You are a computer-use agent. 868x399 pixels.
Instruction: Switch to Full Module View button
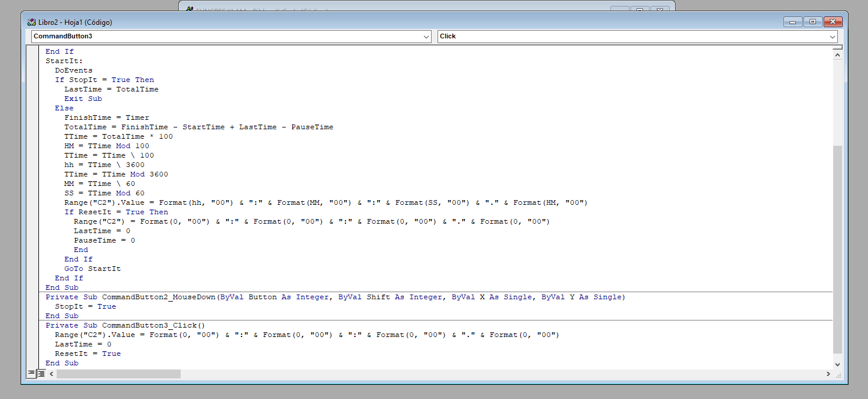[41, 374]
